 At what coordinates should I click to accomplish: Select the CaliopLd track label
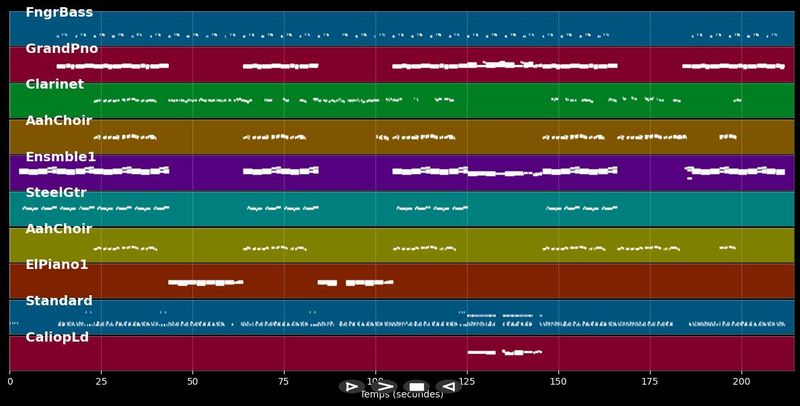(57, 337)
